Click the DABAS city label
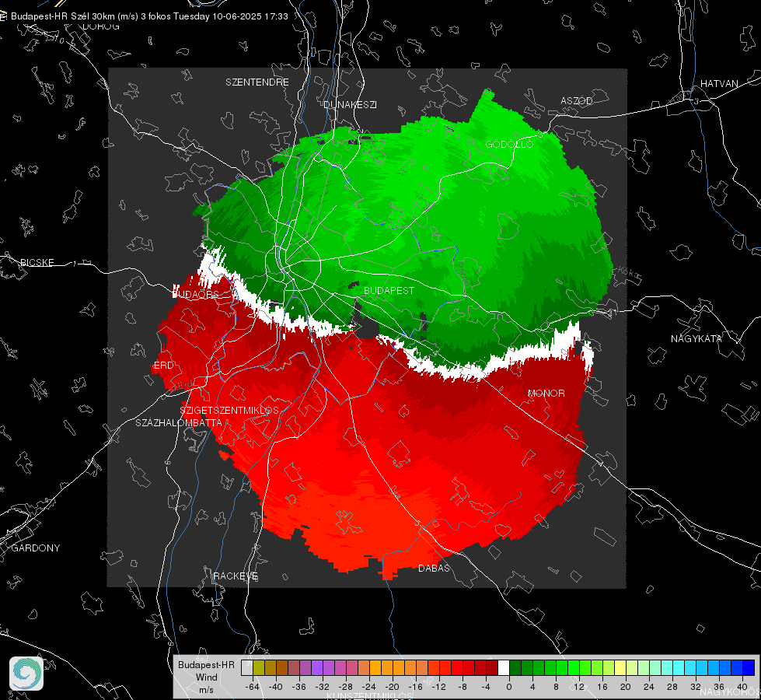This screenshot has width=761, height=700. pos(434,568)
